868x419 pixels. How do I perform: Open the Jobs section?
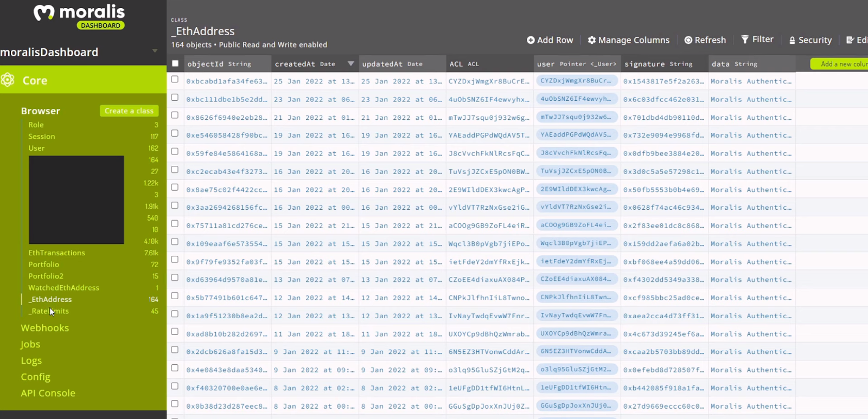(30, 344)
